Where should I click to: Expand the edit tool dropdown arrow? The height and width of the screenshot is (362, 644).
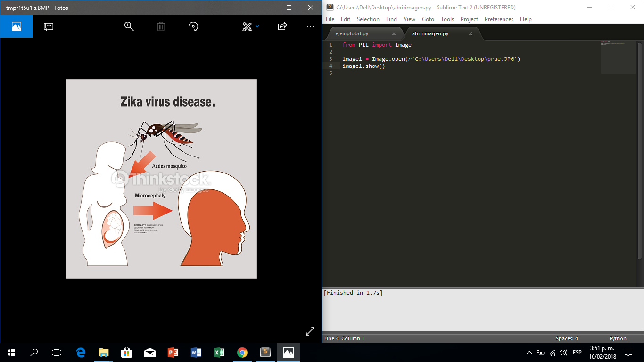pos(257,26)
